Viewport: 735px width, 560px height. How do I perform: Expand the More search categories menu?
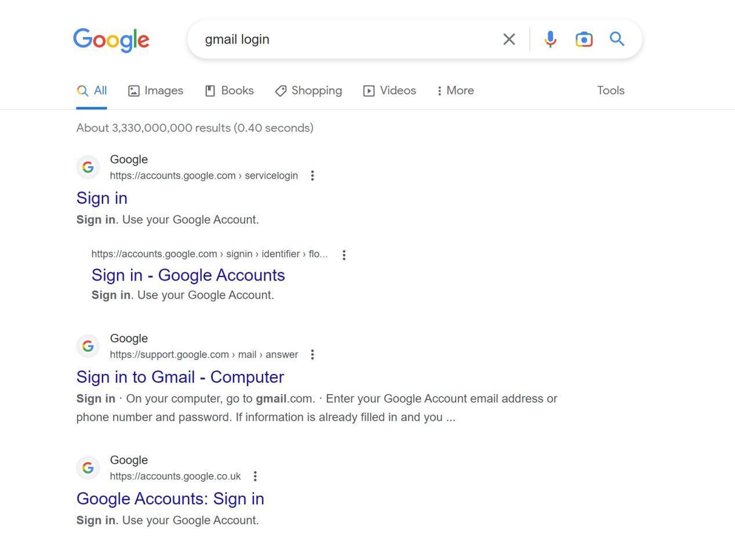456,90
